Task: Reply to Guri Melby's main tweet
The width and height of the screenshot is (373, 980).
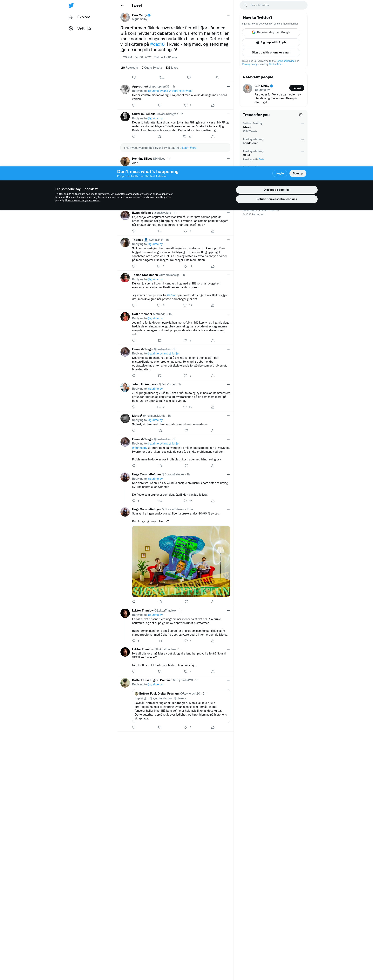Action: 134,78
